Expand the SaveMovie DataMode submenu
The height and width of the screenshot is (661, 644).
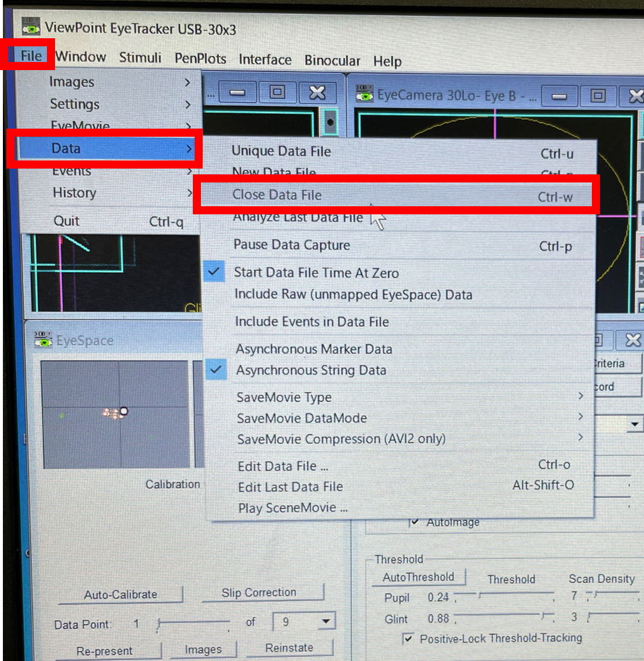(x=399, y=418)
